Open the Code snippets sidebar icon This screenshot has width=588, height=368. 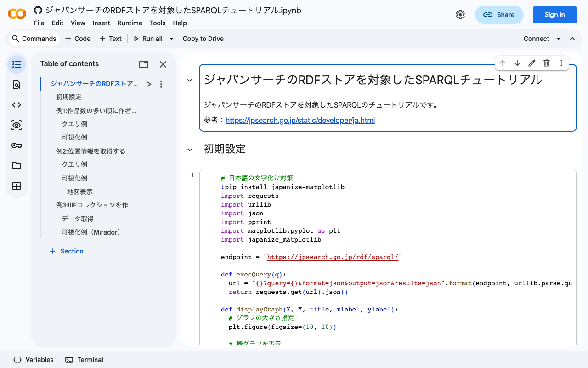coord(16,104)
